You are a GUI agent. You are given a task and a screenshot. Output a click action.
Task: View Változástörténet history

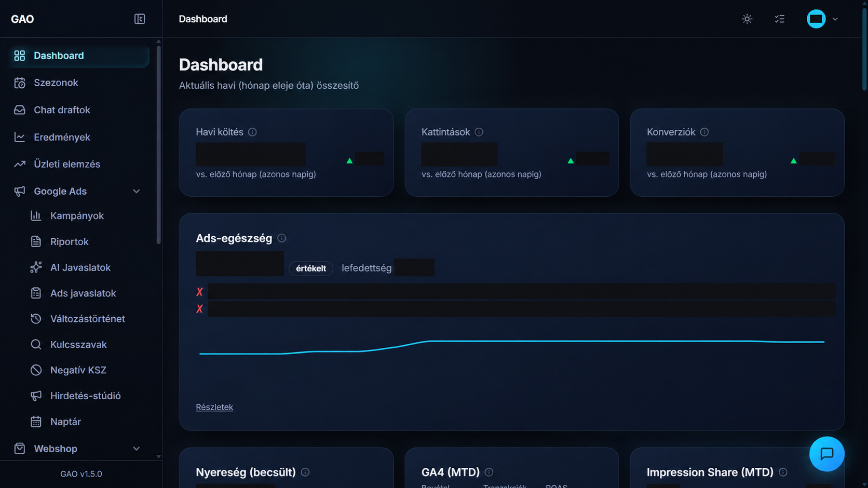click(87, 319)
